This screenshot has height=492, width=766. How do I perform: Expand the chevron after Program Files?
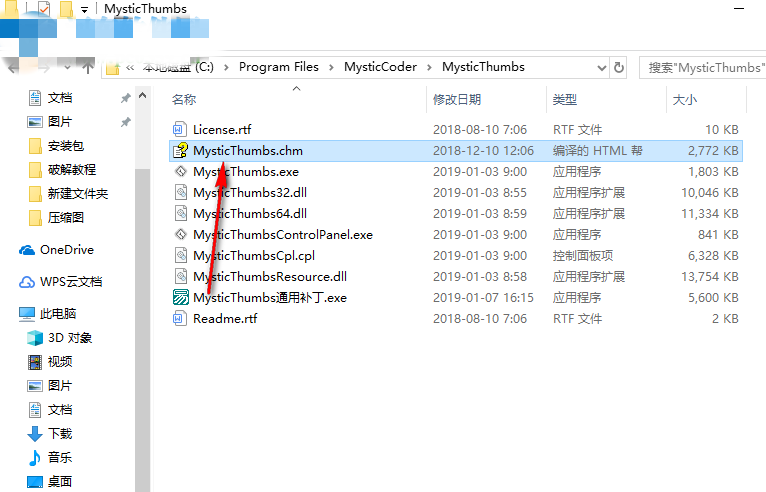click(331, 67)
